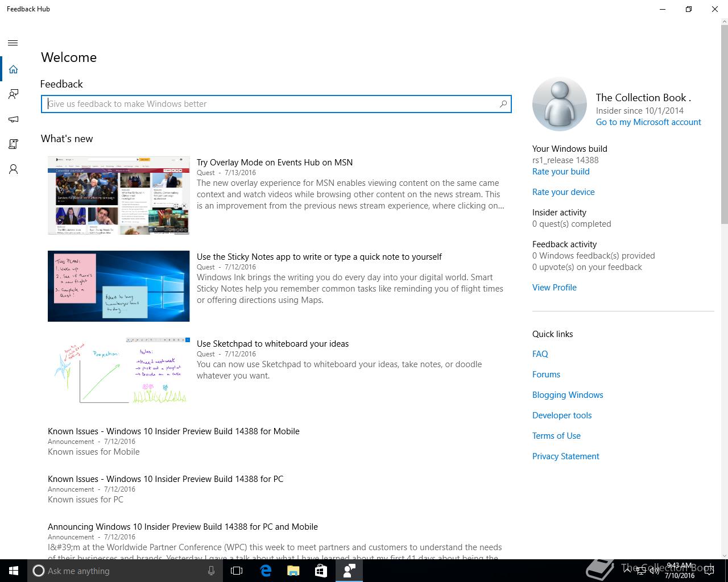Open the View Profile link
The height and width of the screenshot is (582, 728).
pos(555,288)
